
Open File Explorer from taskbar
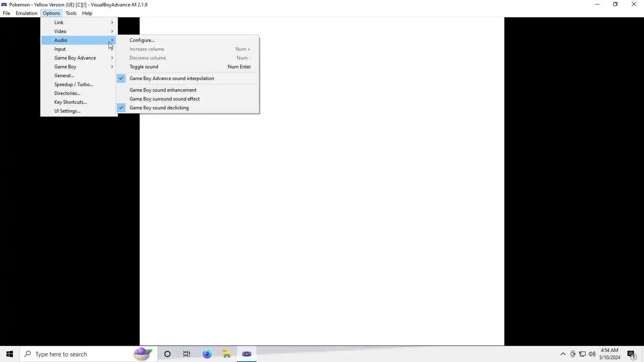227,354
